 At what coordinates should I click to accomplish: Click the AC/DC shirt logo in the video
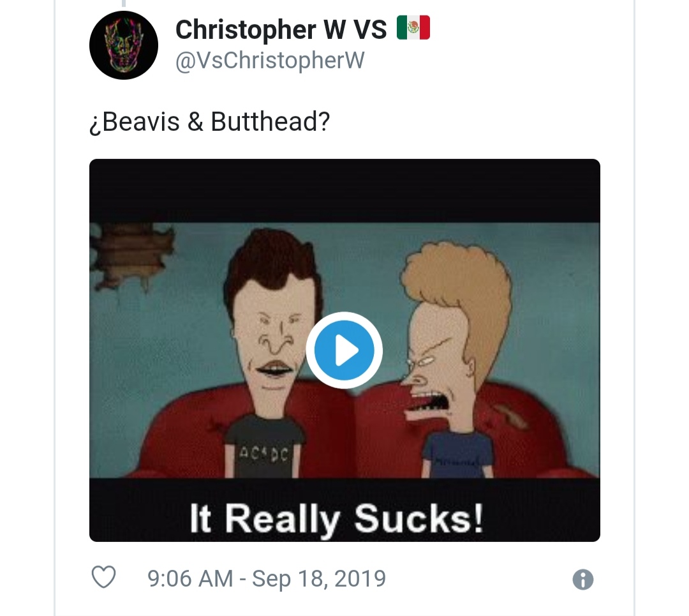(x=265, y=453)
